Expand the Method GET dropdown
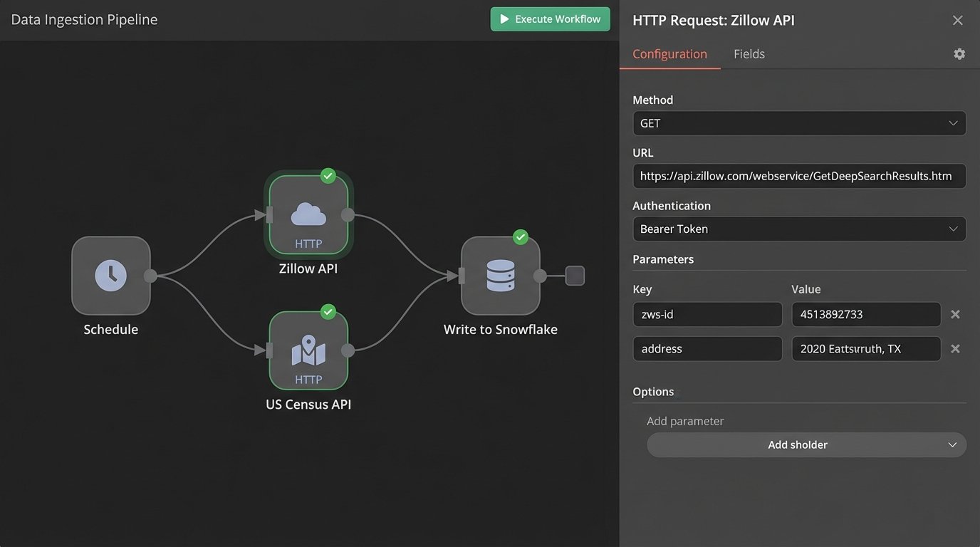Screen dimensions: 980x547 click(798, 123)
